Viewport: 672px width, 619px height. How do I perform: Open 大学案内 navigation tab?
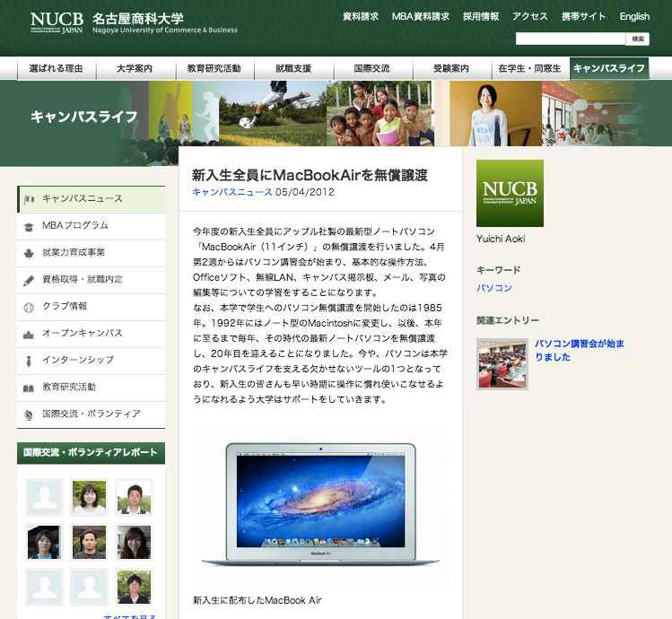point(135,68)
